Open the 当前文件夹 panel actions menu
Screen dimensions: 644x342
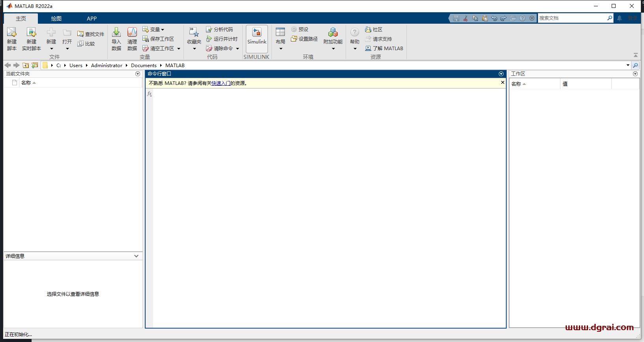(138, 74)
